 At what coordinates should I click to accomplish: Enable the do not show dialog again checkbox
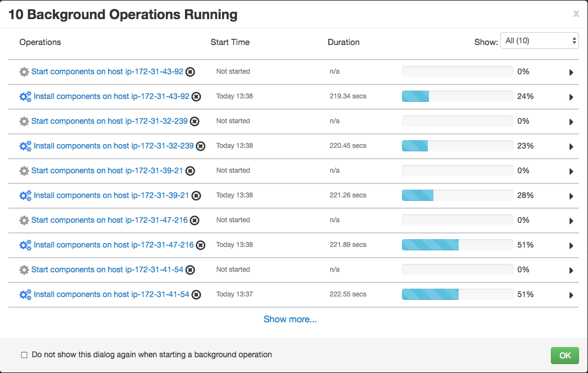coord(24,354)
